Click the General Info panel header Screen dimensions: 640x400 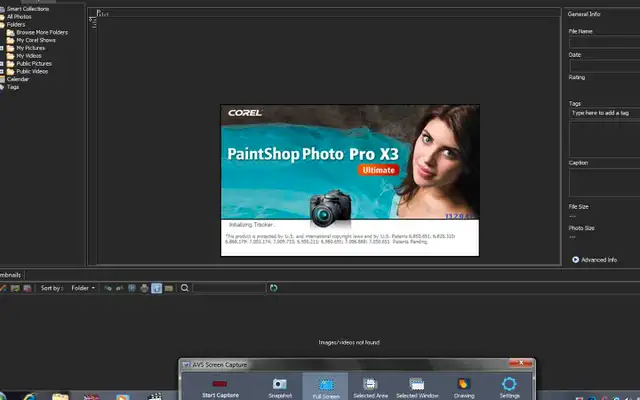(584, 14)
